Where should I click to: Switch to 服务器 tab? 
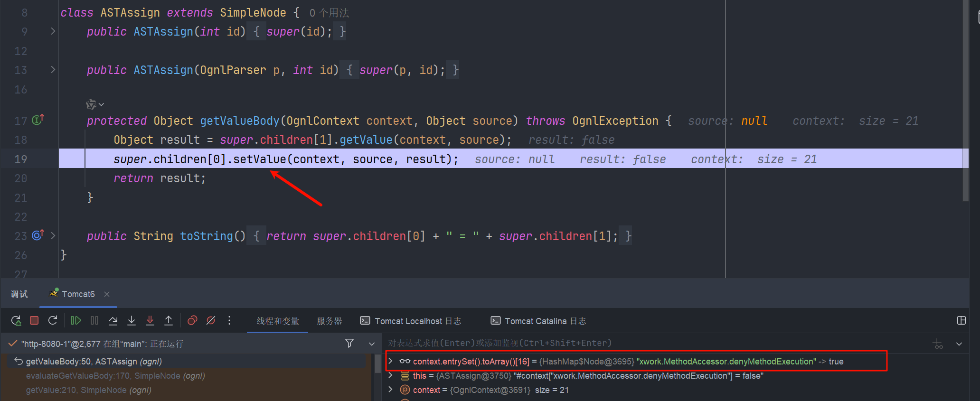(x=330, y=321)
